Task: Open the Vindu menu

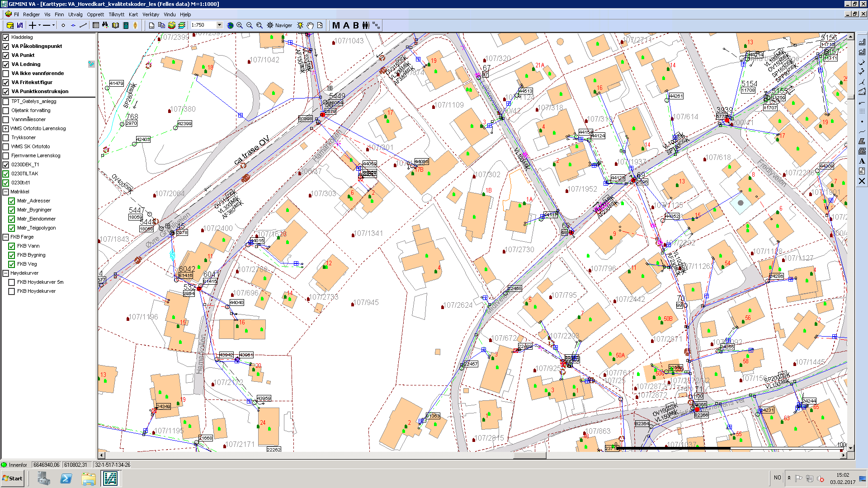Action: pos(170,14)
